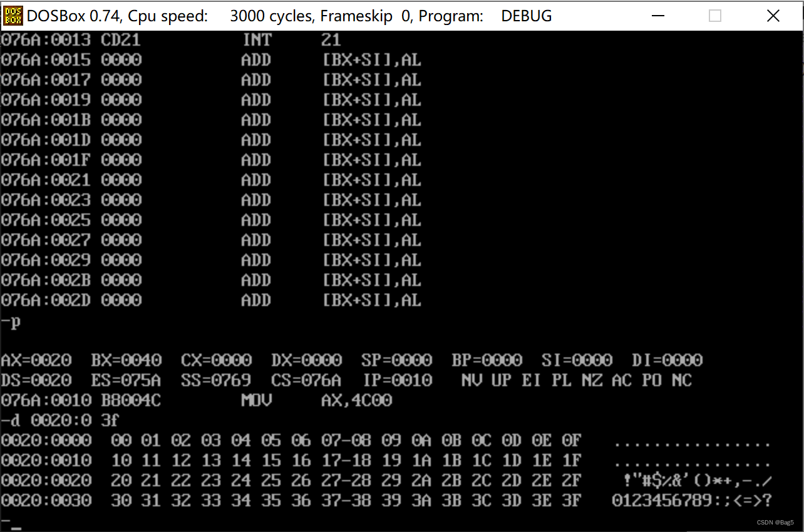The image size is (804, 532).
Task: Click the AC auxiliary carry flag
Action: pos(622,381)
